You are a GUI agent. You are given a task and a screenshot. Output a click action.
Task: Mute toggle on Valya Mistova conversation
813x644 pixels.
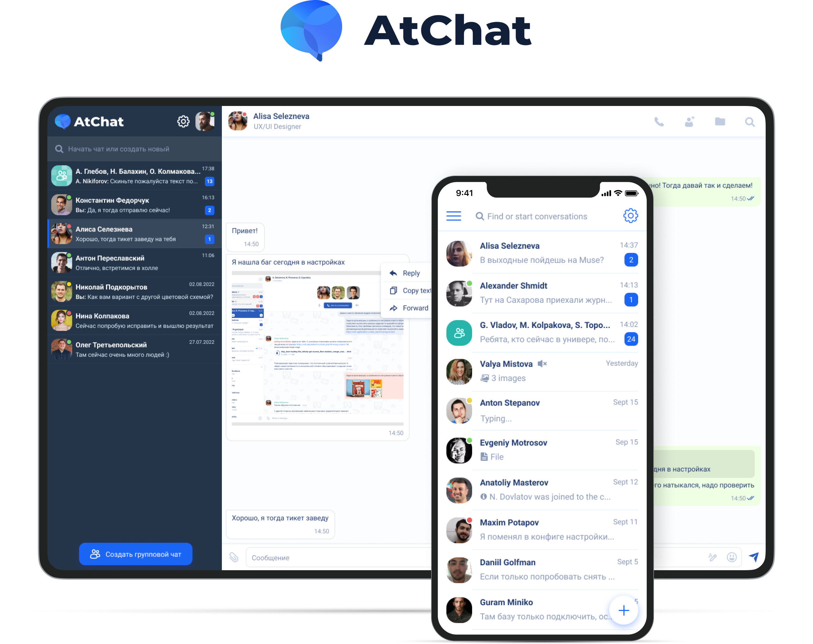click(542, 365)
